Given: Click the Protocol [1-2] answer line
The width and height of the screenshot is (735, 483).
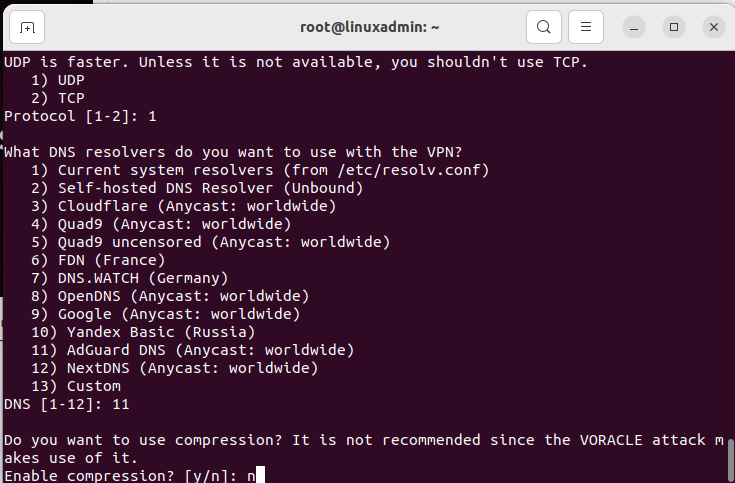Looking at the screenshot, I should 80,116.
